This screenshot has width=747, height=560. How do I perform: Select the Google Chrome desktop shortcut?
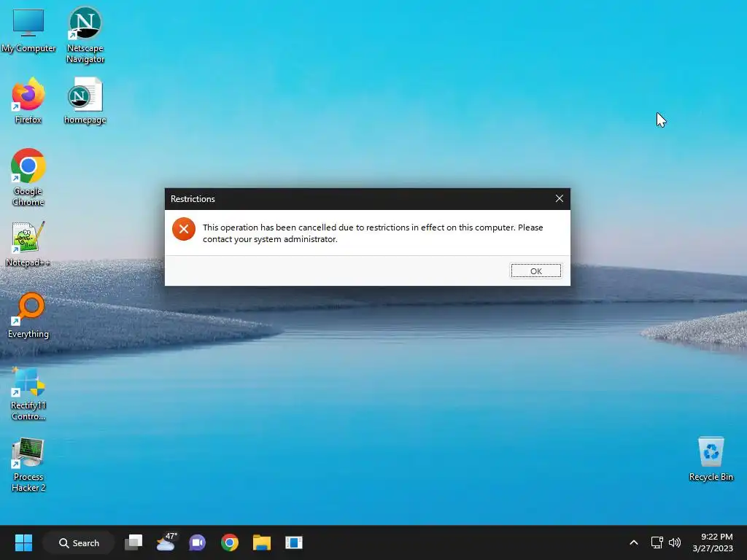(x=28, y=177)
